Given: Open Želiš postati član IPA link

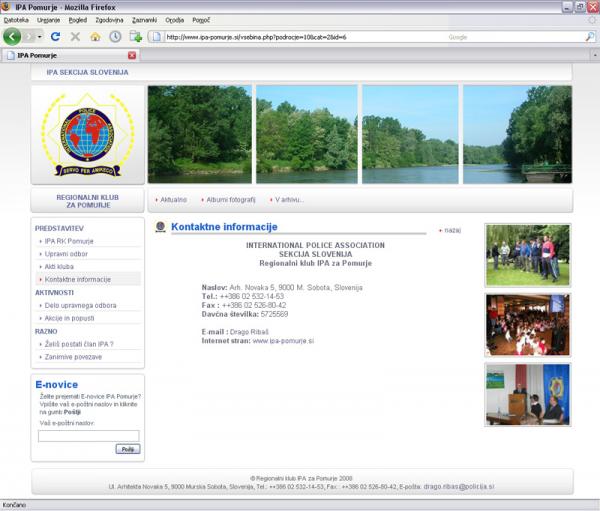Looking at the screenshot, I should (78, 344).
